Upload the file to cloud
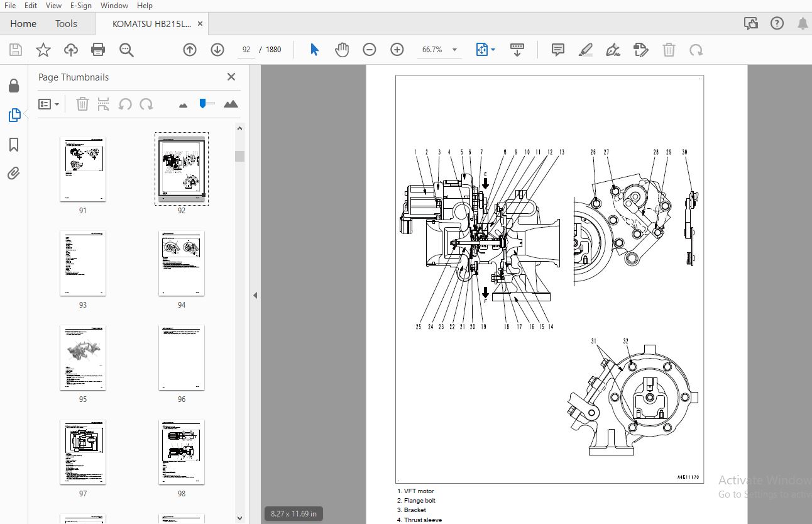 (71, 50)
